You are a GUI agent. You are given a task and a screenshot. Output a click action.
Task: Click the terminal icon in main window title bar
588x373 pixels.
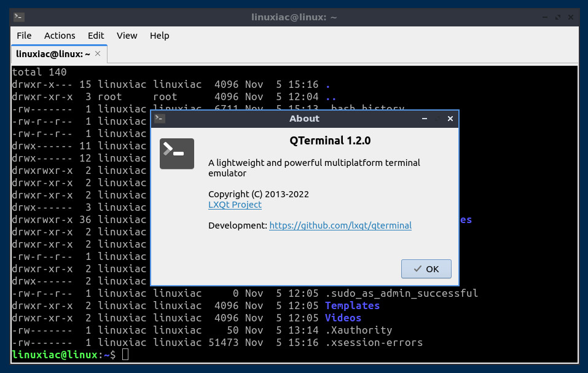pos(19,17)
